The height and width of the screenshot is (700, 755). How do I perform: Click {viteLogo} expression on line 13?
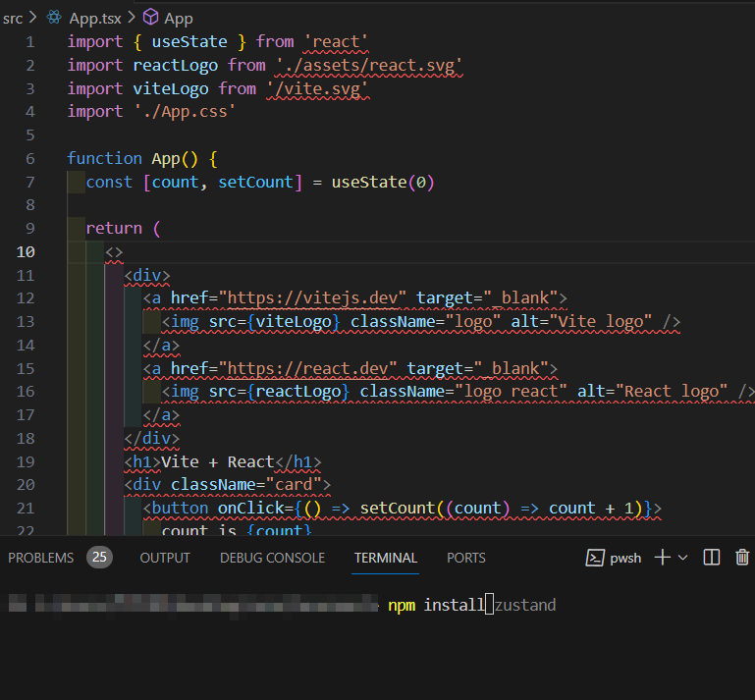[294, 322]
